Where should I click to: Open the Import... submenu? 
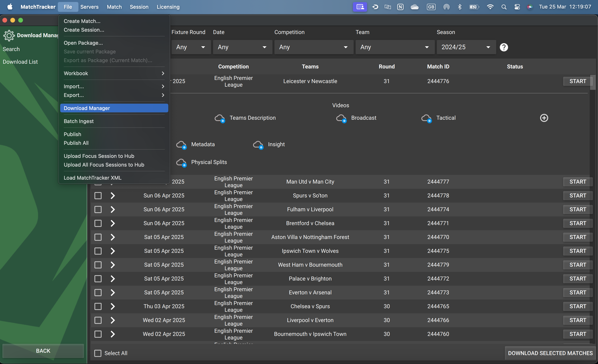pyautogui.click(x=114, y=86)
